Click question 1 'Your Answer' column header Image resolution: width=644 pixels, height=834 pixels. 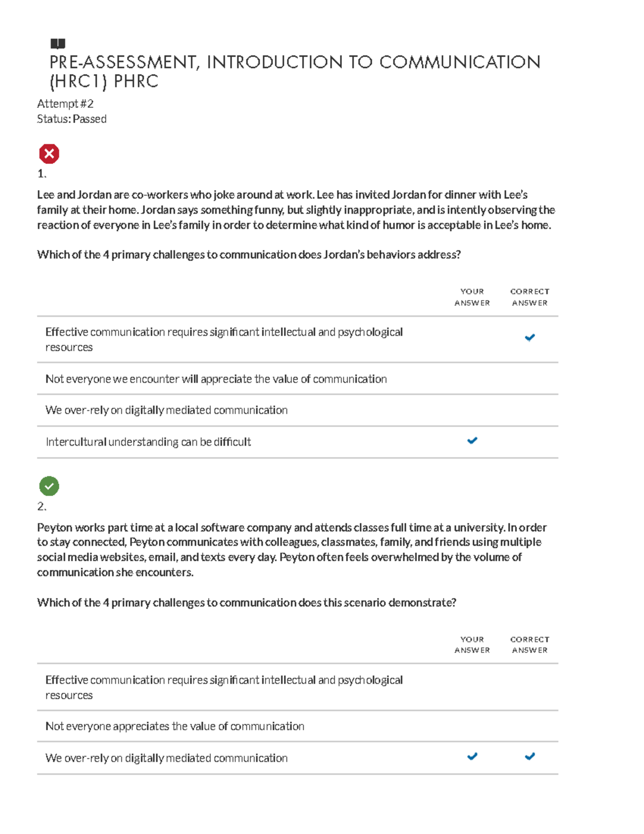(472, 297)
